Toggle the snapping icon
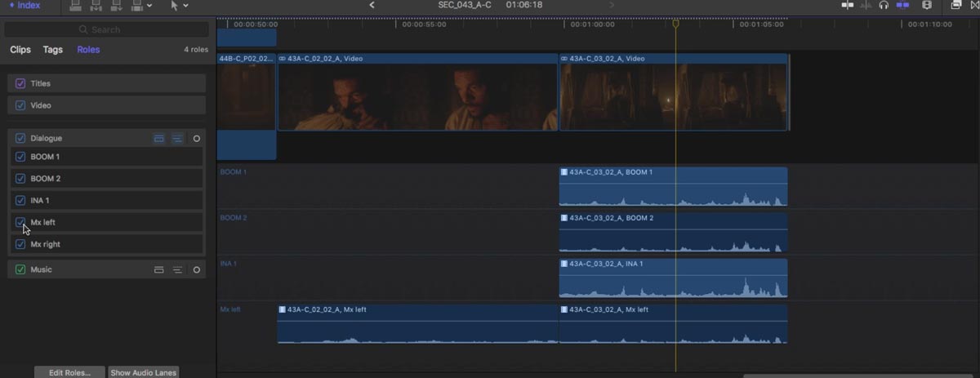This screenshot has height=378, width=980. tap(902, 5)
